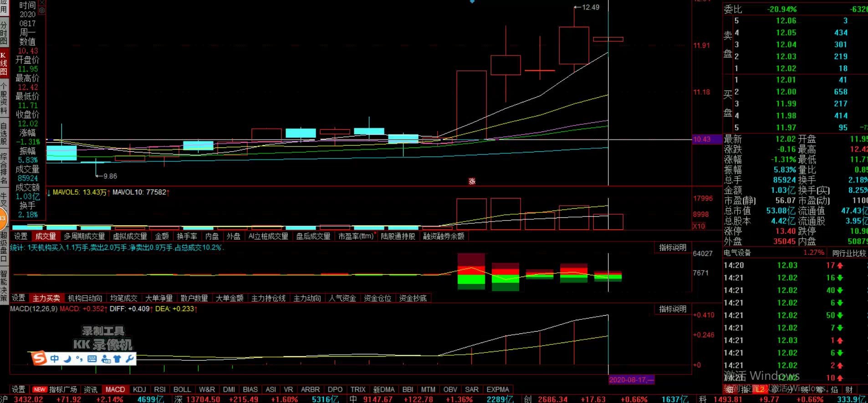Open 自选股 sidebar tab
Screen dimensions: 868x403
pyautogui.click(x=4, y=133)
